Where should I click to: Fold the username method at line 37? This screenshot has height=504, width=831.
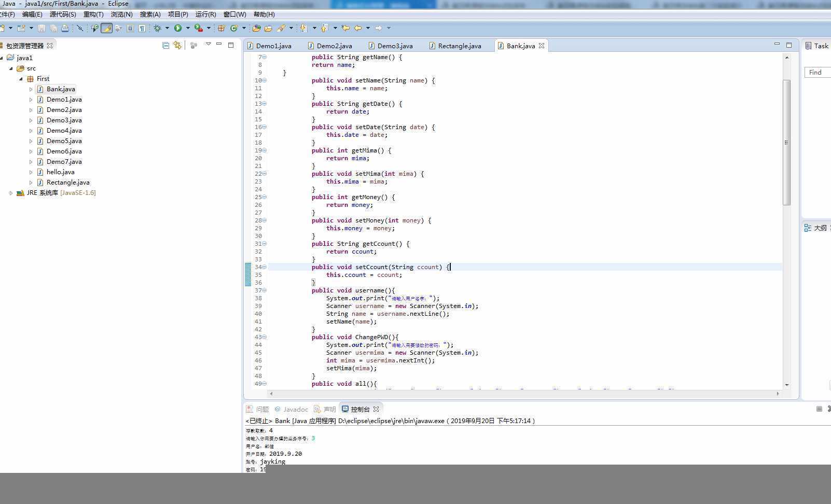pos(264,290)
